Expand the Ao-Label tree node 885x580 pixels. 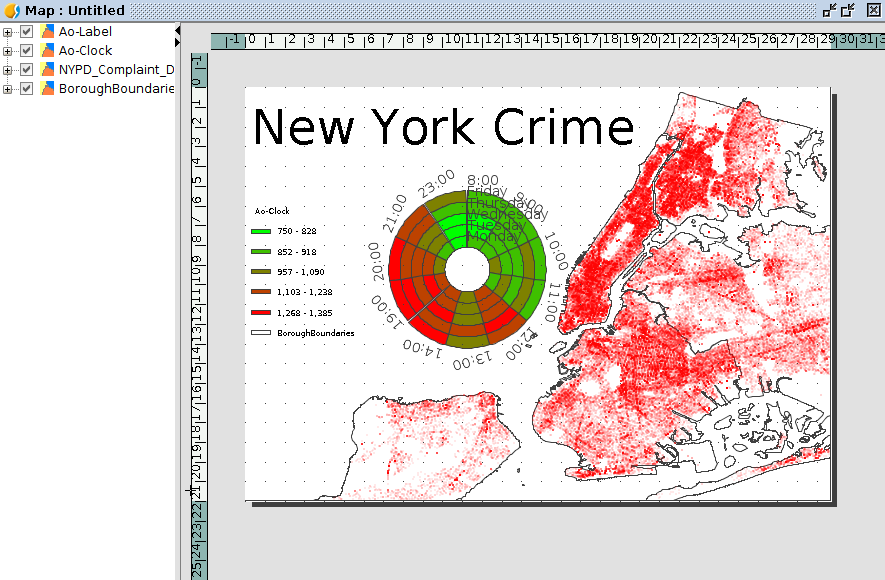pyautogui.click(x=8, y=32)
